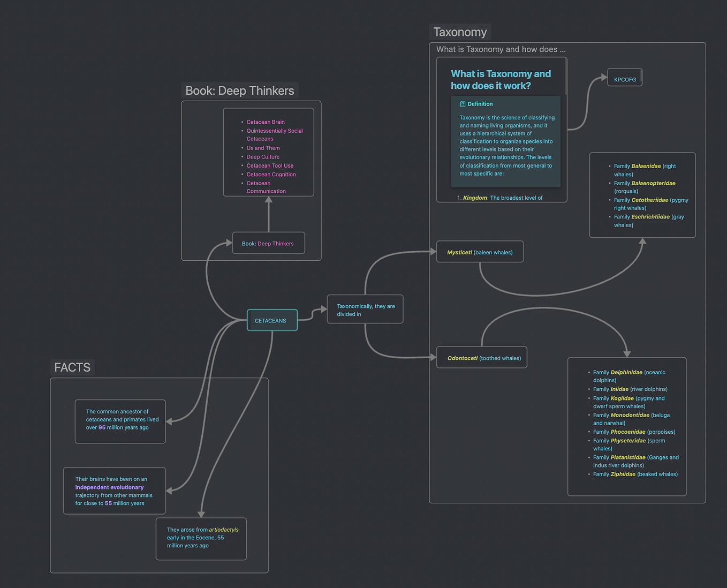Select the CETACEANS node

[x=271, y=320]
